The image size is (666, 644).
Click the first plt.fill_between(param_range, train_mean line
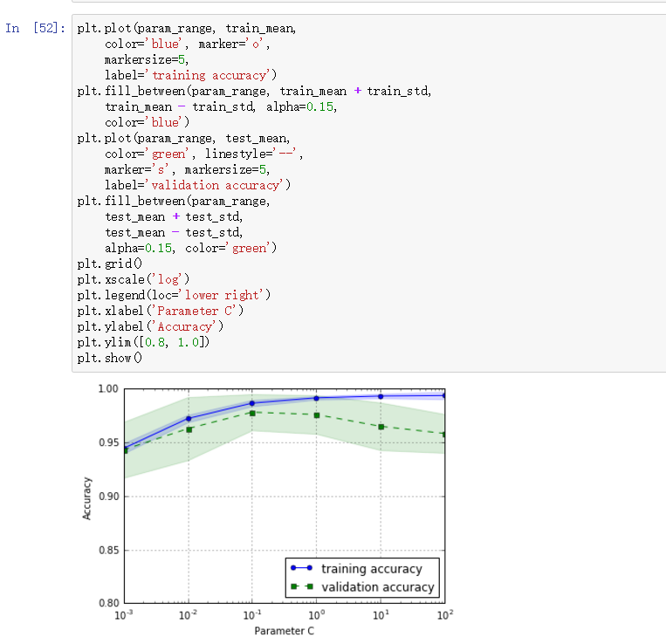(254, 92)
